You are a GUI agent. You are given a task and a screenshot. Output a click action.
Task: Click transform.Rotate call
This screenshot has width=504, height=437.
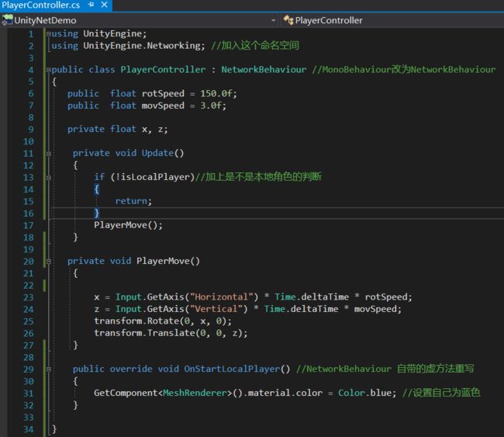point(162,321)
